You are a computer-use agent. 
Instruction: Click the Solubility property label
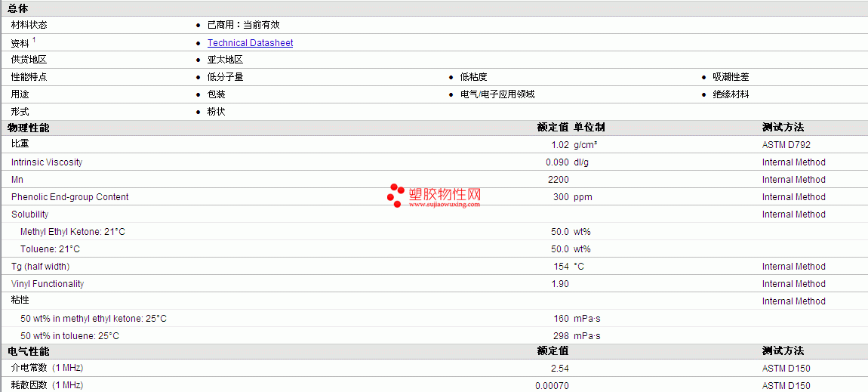pyautogui.click(x=30, y=215)
